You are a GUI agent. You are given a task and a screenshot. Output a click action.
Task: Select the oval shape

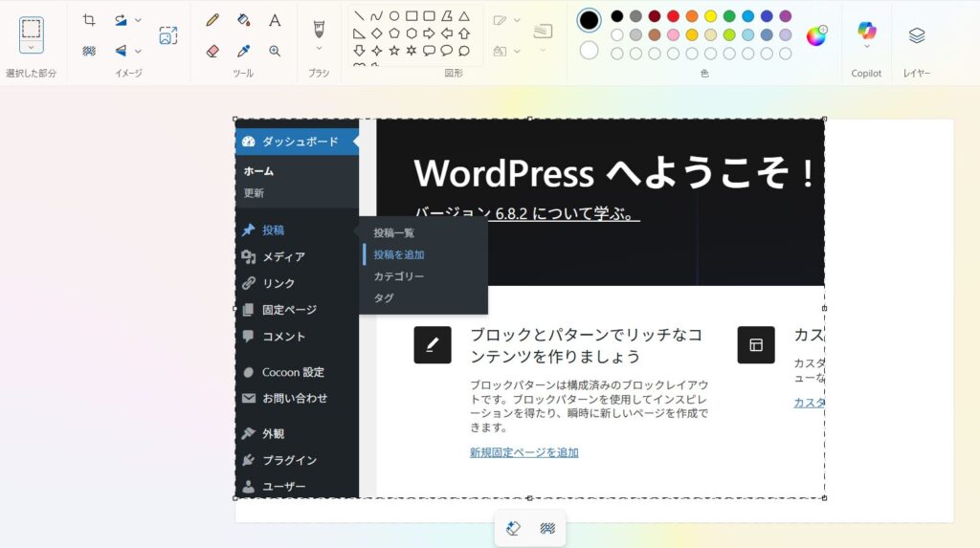393,15
